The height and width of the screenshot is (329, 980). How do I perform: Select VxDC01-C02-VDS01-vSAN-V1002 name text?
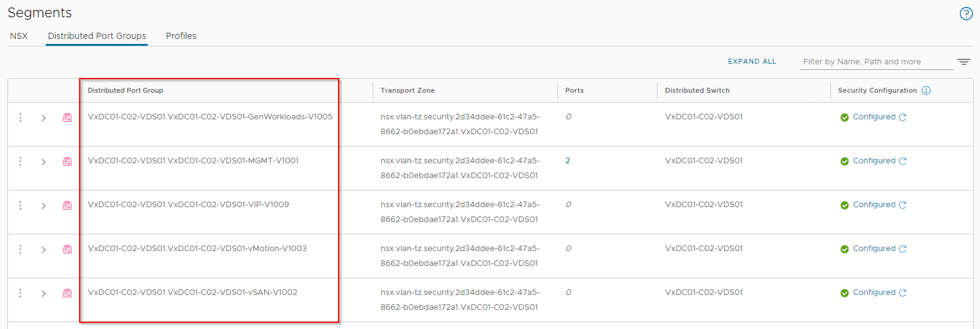point(192,293)
